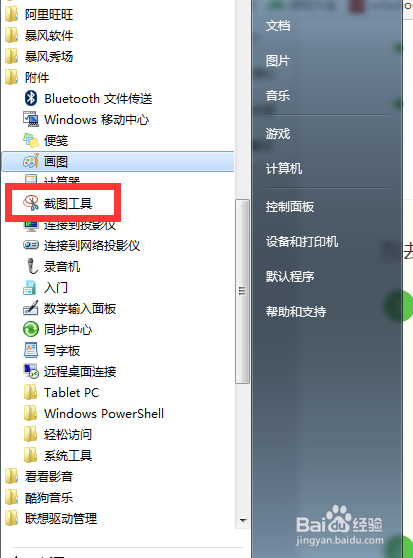
Task: Click the 录音机 microphone icon
Action: click(x=32, y=266)
